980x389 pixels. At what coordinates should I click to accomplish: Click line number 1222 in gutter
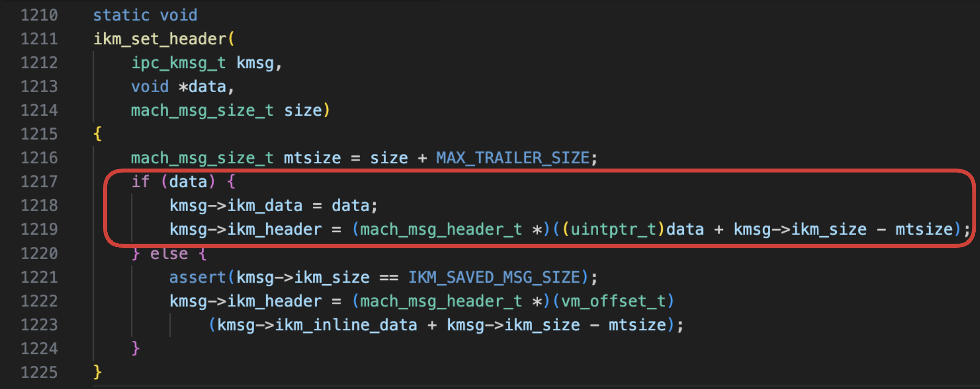(39, 301)
